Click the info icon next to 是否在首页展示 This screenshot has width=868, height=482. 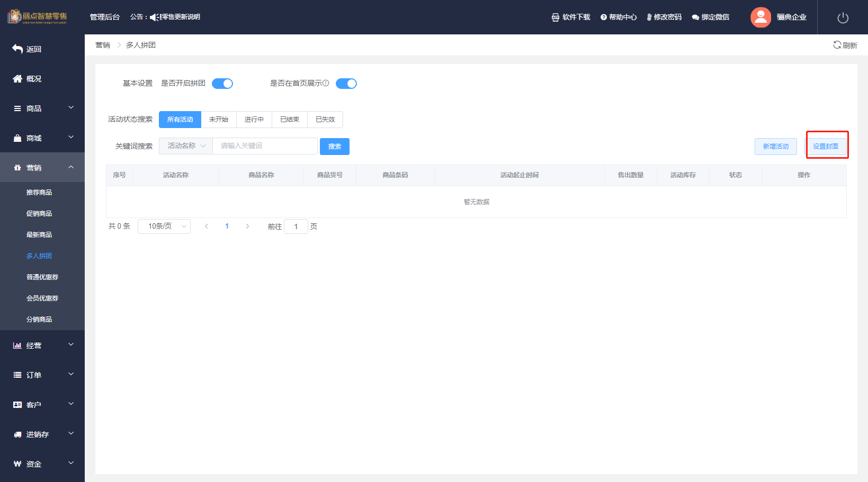[x=326, y=83]
